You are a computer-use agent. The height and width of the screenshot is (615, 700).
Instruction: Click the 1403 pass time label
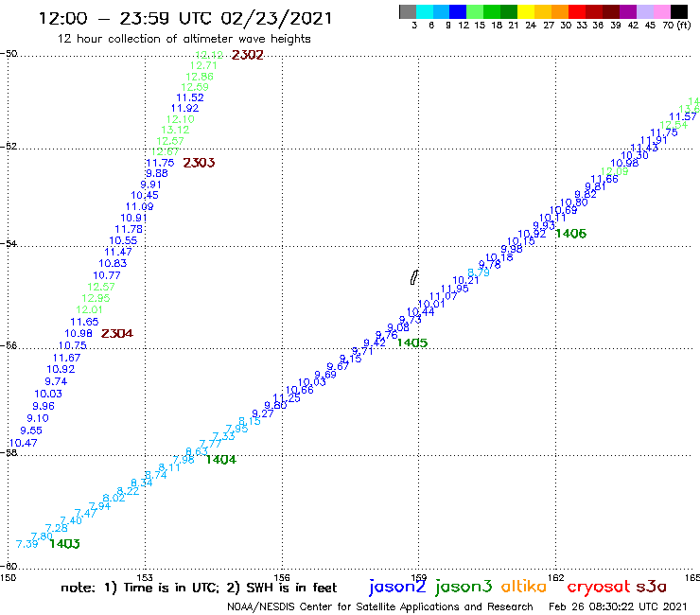point(64,543)
